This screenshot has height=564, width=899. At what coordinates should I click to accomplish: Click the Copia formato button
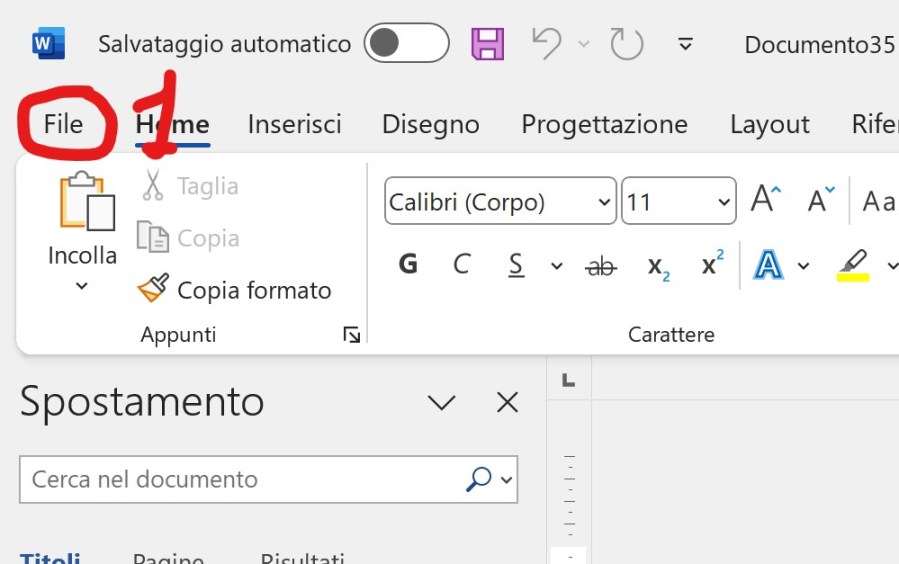tap(235, 290)
